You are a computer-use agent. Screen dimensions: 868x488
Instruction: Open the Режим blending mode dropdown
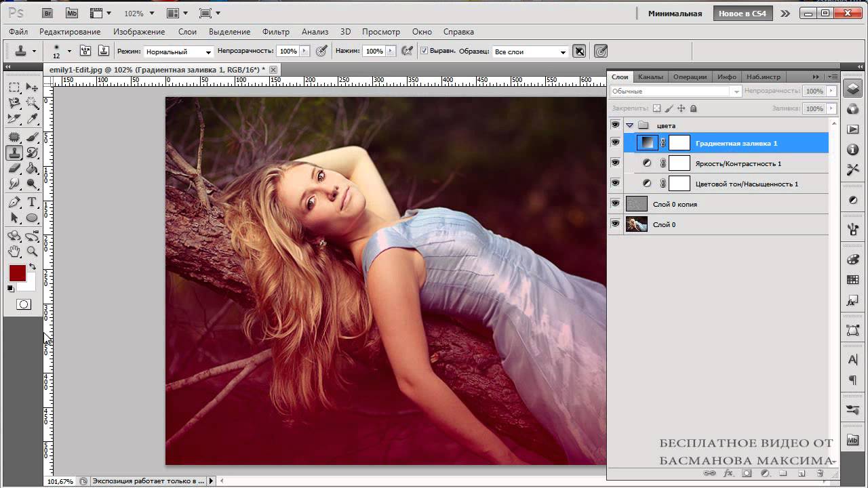pyautogui.click(x=179, y=52)
